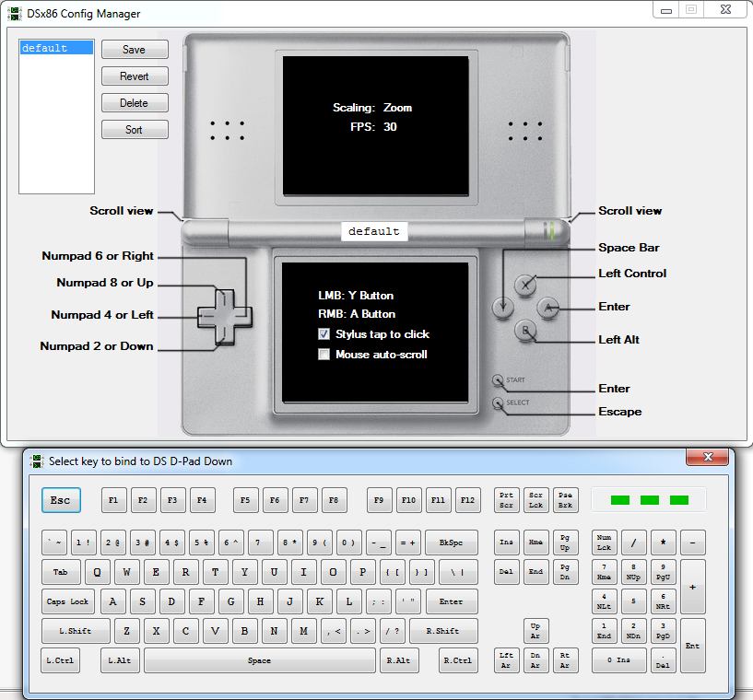Click the DSx86 Config Manager title bar icon
753x700 pixels.
click(x=15, y=14)
